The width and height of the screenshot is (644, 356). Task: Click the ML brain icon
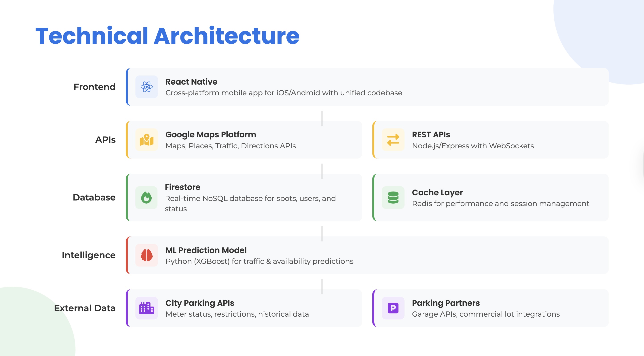pos(146,255)
